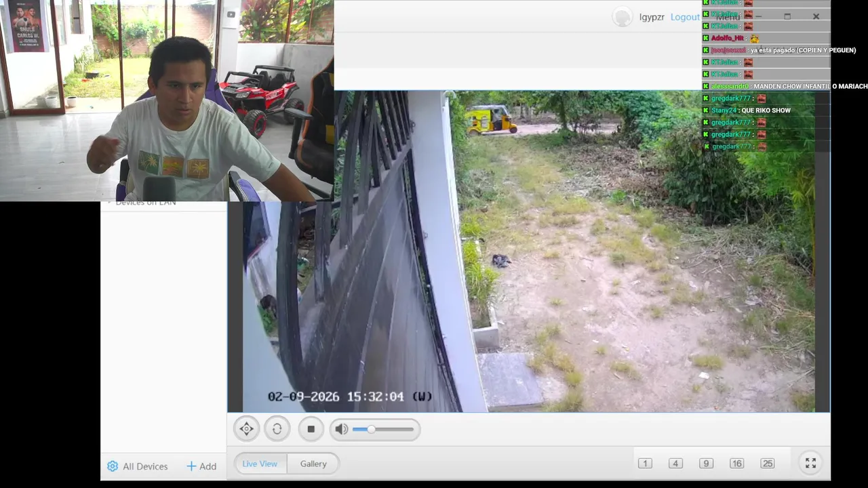Enter fullscreen camera view
868x488 pixels.
pos(810,463)
